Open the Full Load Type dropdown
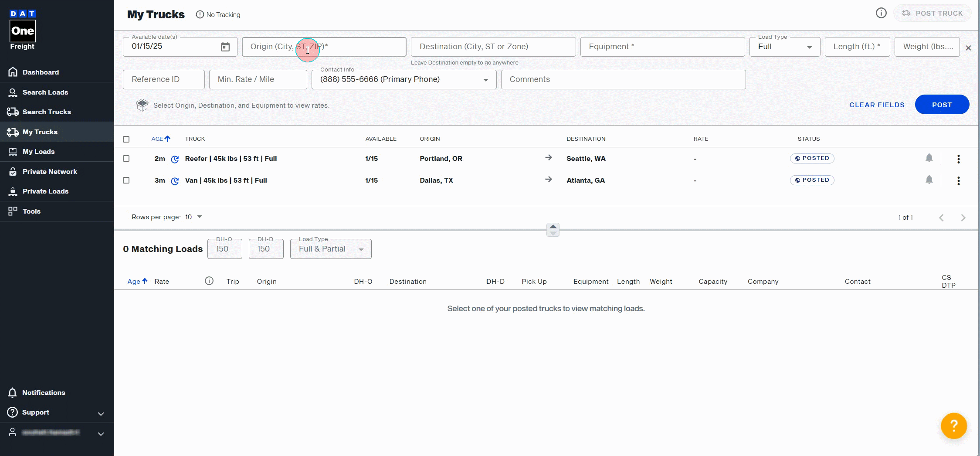The height and width of the screenshot is (456, 980). (785, 47)
